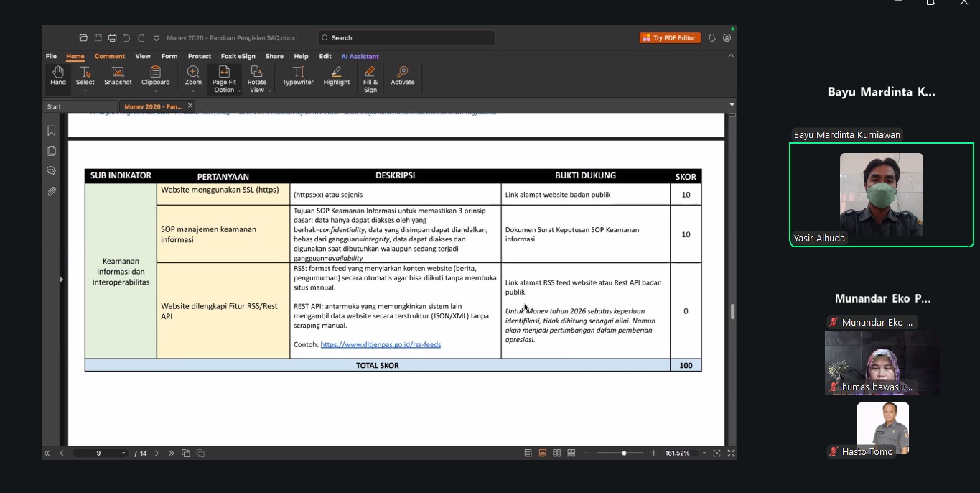Click the Try PDF Editor button
980x493 pixels.
[670, 38]
